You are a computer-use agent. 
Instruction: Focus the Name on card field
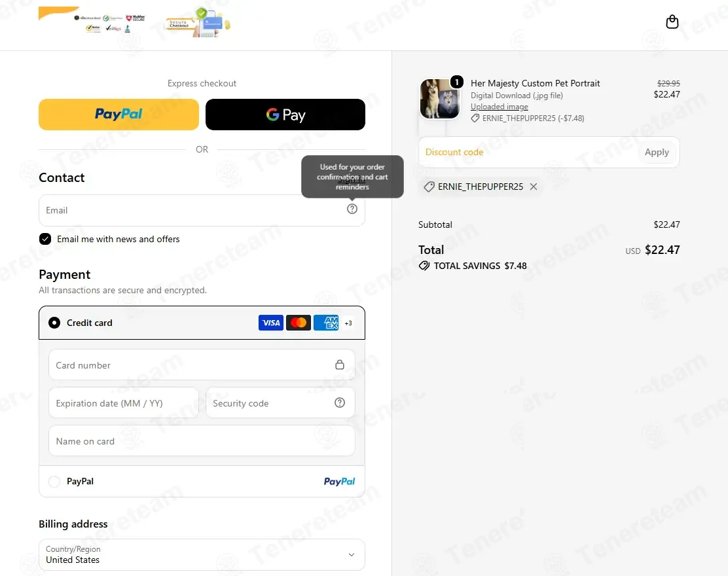click(202, 441)
